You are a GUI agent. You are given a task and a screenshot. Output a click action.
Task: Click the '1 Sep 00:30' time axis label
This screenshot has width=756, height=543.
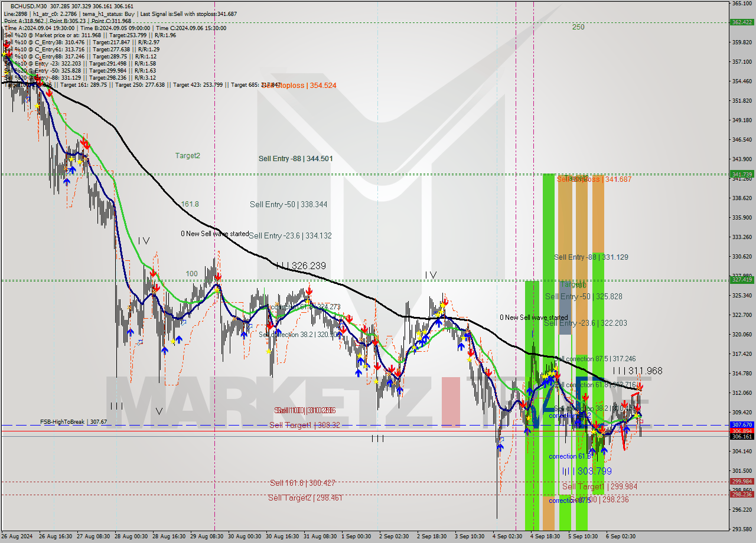pyautogui.click(x=356, y=537)
